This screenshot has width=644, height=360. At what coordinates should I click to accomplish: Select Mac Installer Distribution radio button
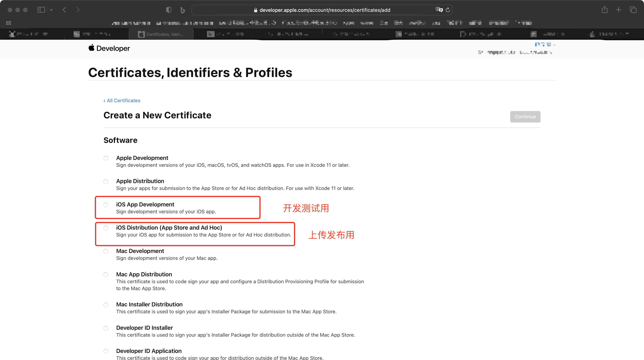106,305
